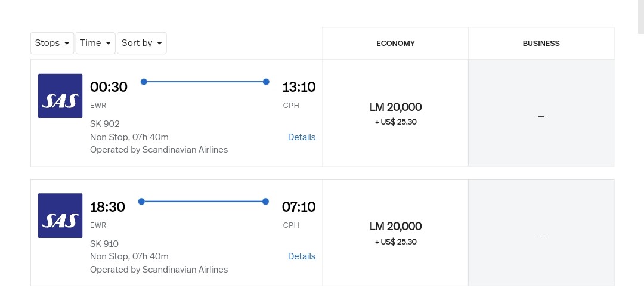This screenshot has height=297, width=644.
Task: Select the Economy column header
Action: click(395, 44)
